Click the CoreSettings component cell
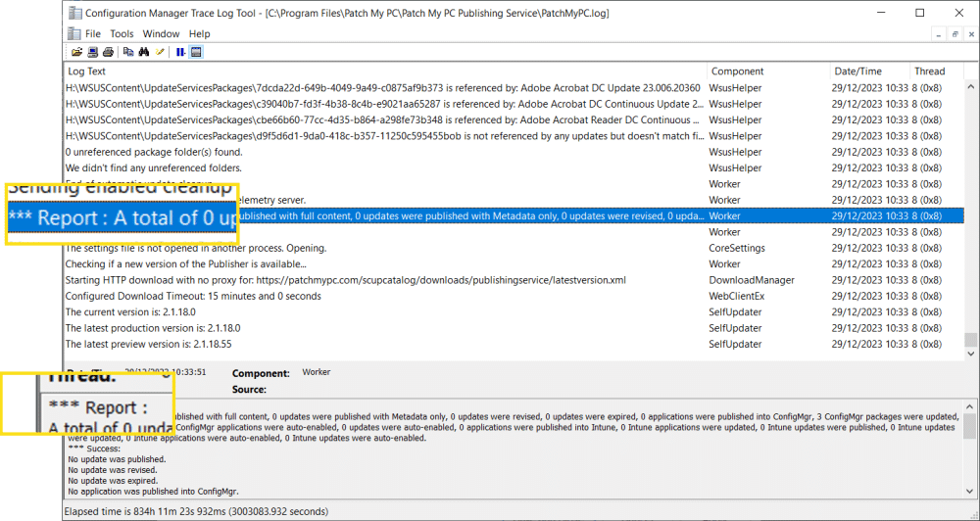The width and height of the screenshot is (980, 521). pos(737,248)
